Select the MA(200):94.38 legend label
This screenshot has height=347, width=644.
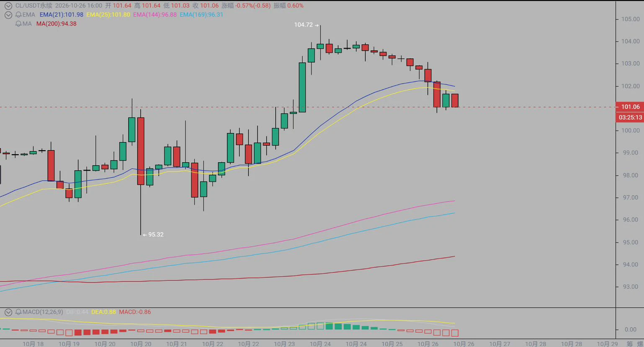pos(57,24)
